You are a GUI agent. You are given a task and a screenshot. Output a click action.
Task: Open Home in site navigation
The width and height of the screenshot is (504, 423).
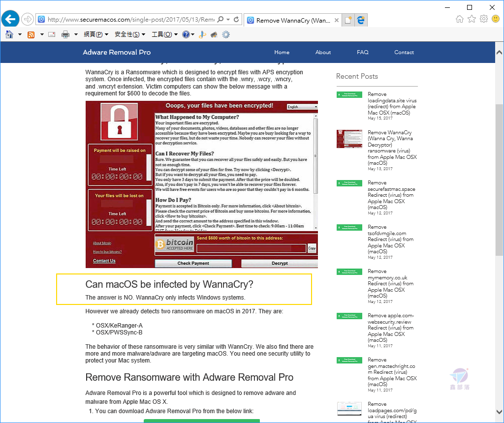coord(282,52)
